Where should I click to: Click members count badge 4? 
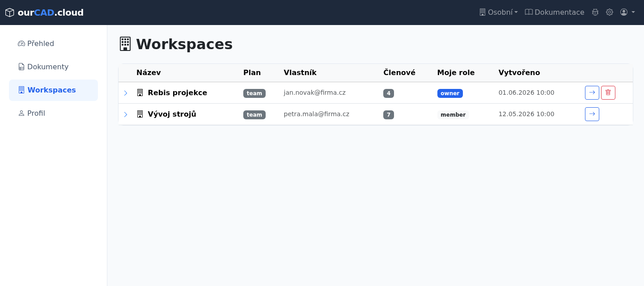tap(389, 93)
